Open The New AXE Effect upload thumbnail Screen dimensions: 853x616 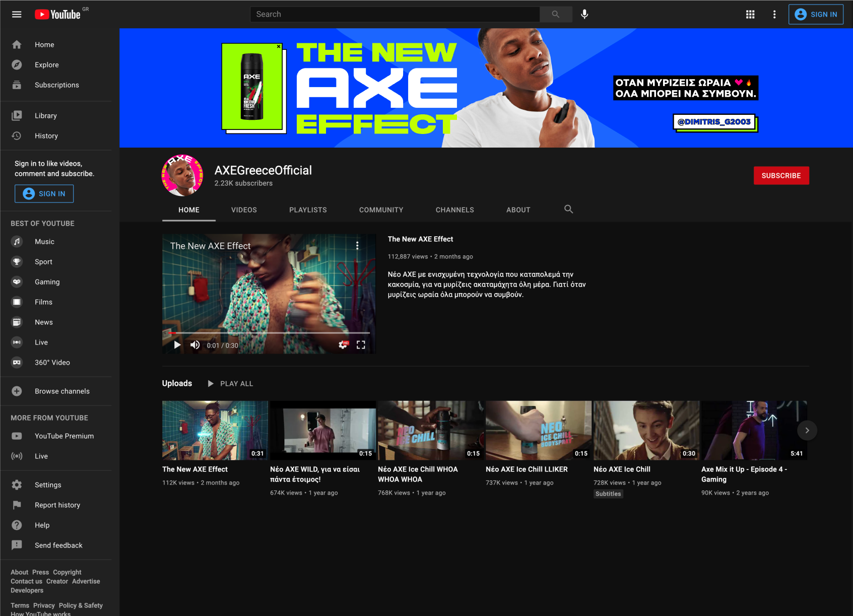point(215,430)
